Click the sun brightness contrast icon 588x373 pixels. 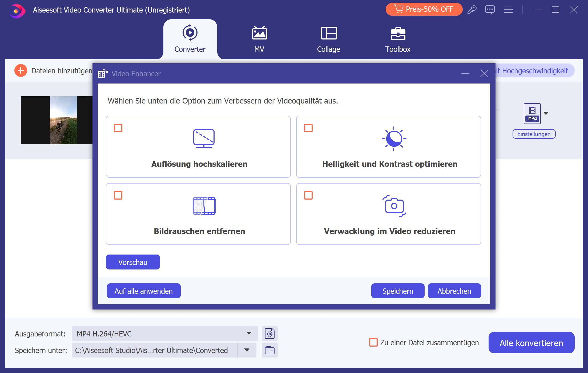click(x=394, y=139)
